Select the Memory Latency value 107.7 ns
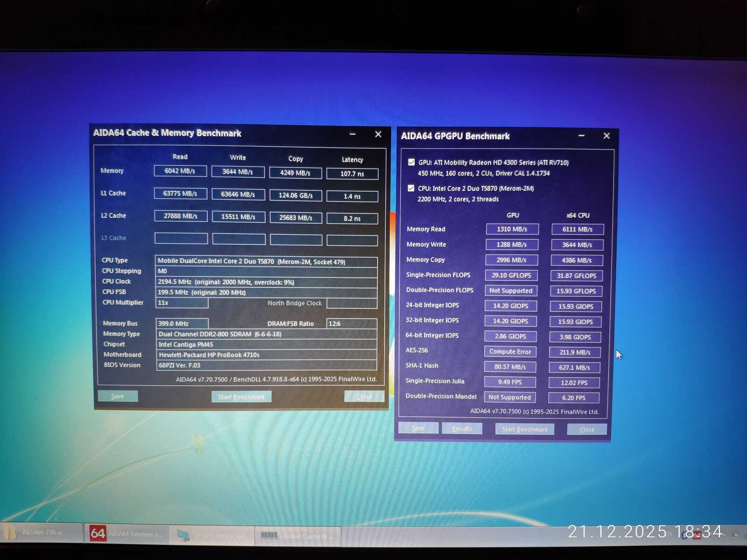The image size is (747, 560). [x=352, y=174]
